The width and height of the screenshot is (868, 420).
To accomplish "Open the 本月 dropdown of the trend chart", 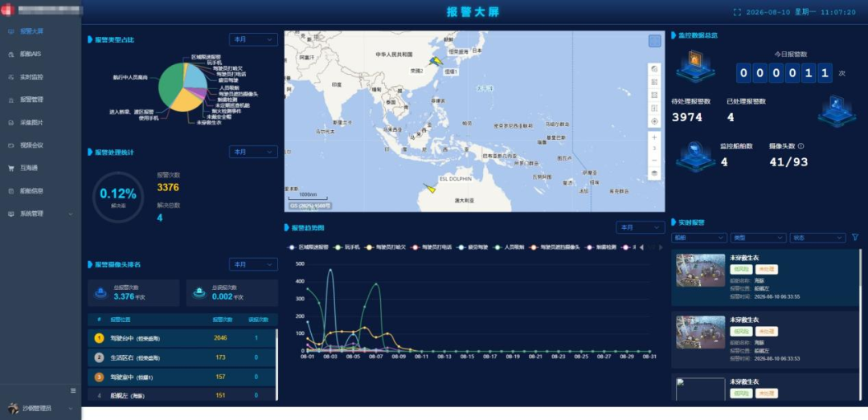I will point(641,227).
